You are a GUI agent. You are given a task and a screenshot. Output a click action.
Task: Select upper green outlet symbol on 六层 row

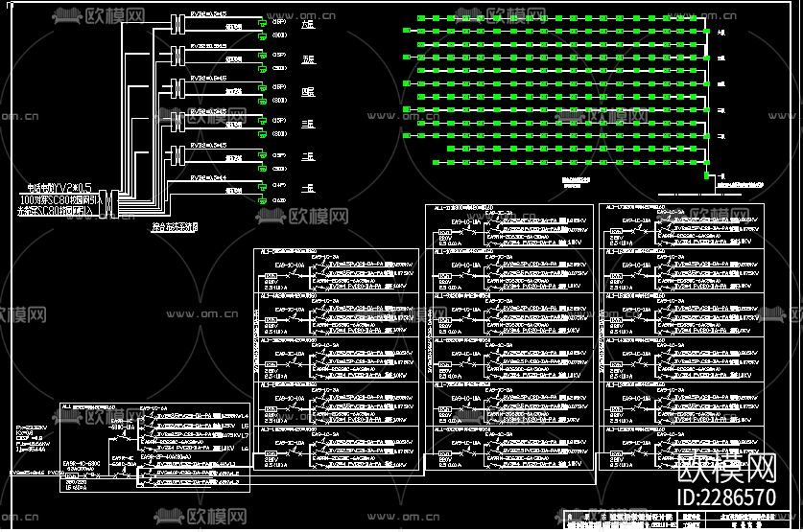(262, 22)
